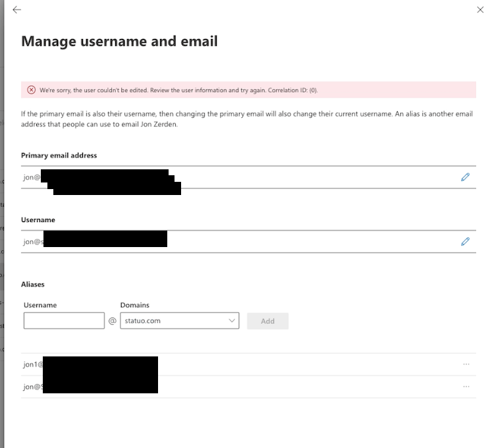
Task: Click inside the alias Username text box
Action: click(64, 321)
